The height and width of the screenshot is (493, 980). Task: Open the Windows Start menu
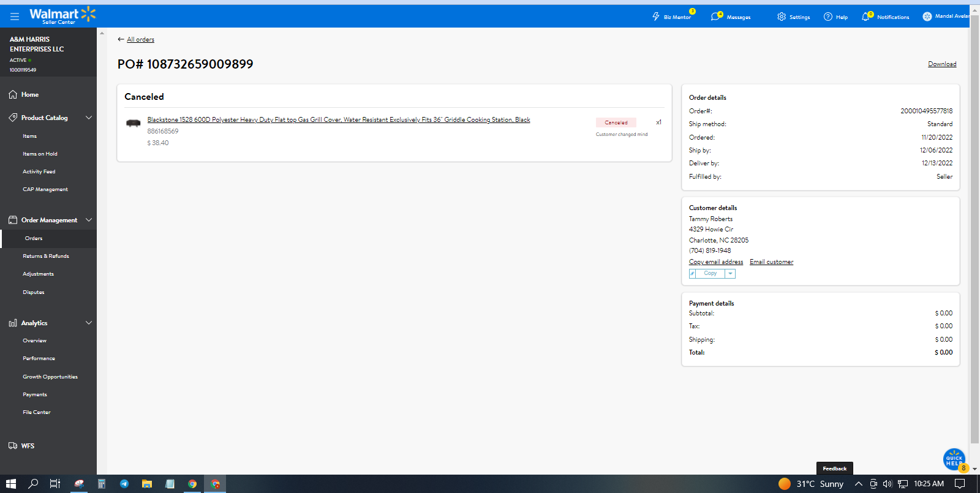[x=10, y=484]
